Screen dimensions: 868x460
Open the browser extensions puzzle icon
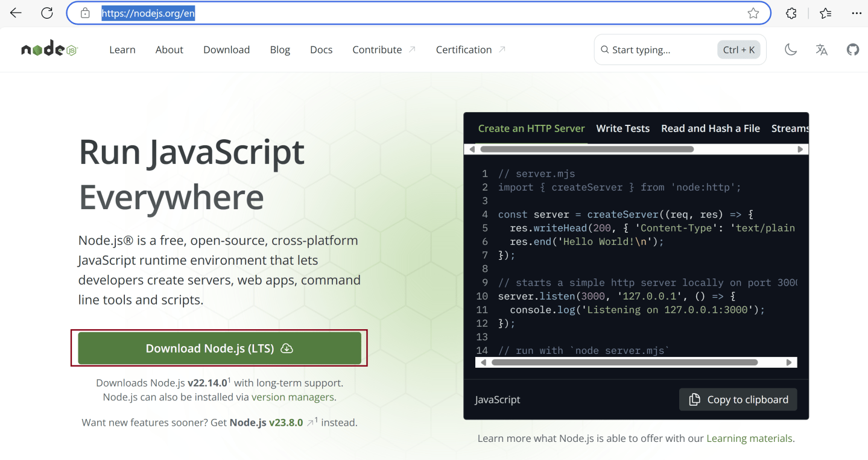(x=791, y=13)
